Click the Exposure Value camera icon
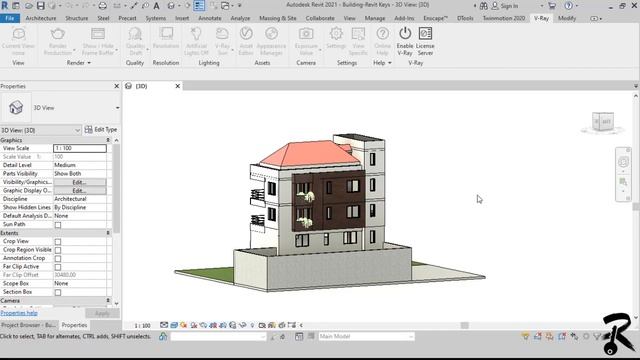The height and width of the screenshot is (360, 640). coord(306,33)
